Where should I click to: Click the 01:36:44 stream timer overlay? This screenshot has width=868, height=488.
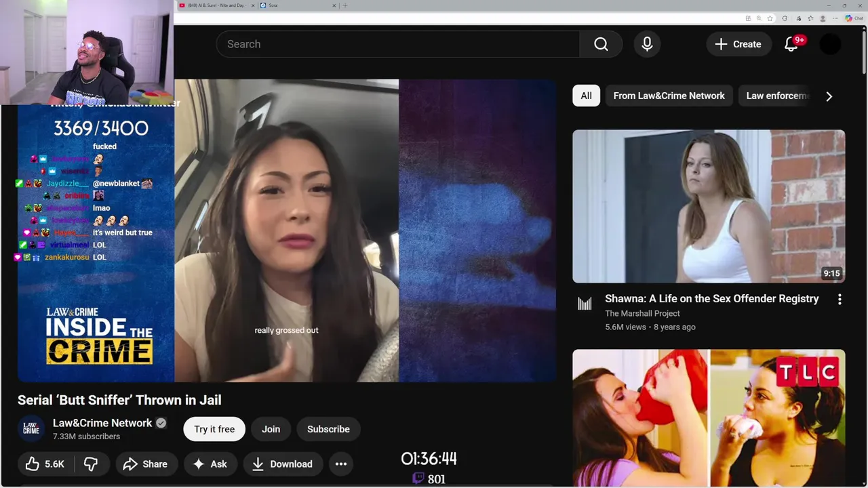coord(429,459)
